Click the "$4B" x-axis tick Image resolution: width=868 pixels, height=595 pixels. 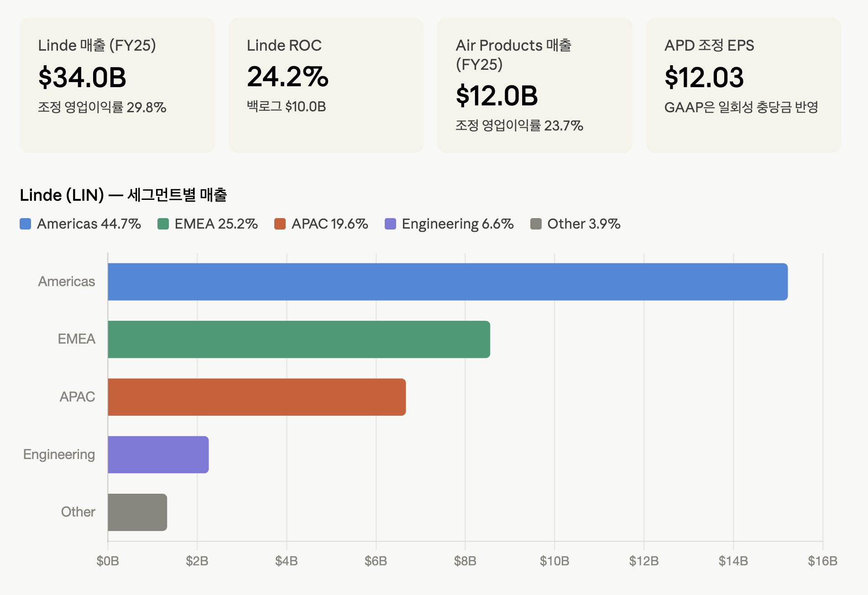click(287, 561)
